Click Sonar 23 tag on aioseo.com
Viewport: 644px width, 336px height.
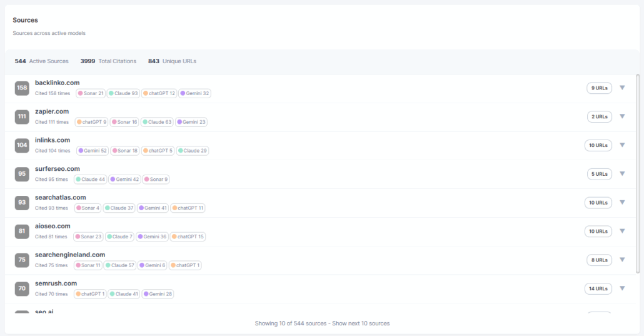pos(88,237)
